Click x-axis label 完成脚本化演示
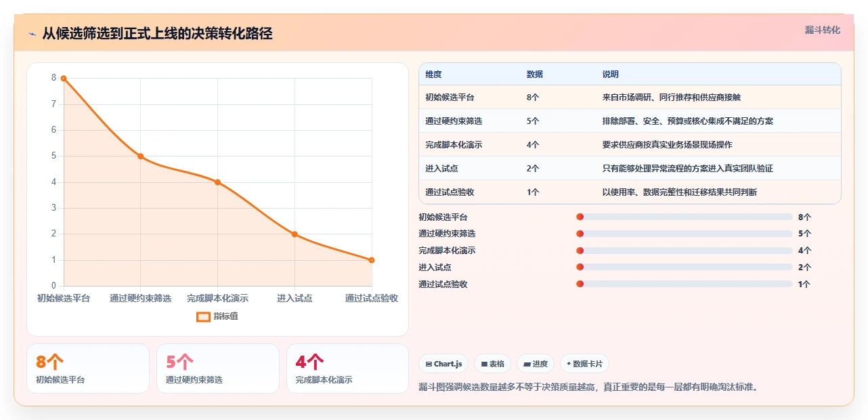This screenshot has height=420, width=868. click(218, 298)
